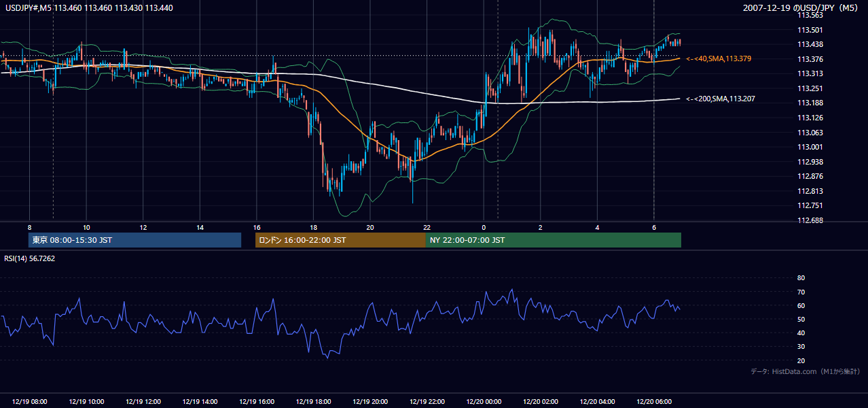Click price axis label 112.751
Viewport: 868px width, 408px height.
point(810,205)
